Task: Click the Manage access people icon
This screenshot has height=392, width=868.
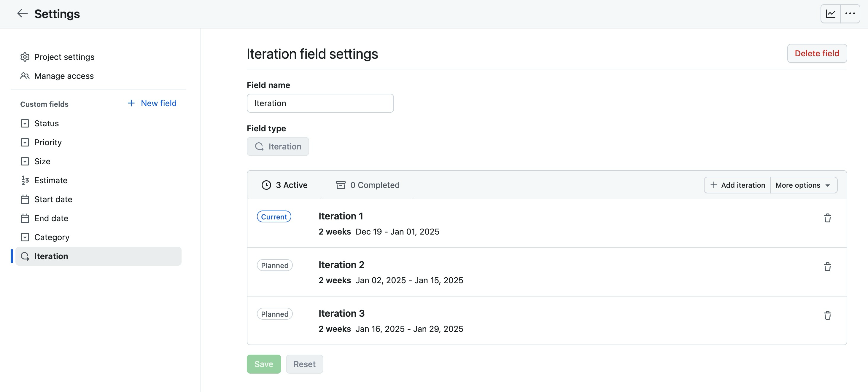Action: pos(25,76)
